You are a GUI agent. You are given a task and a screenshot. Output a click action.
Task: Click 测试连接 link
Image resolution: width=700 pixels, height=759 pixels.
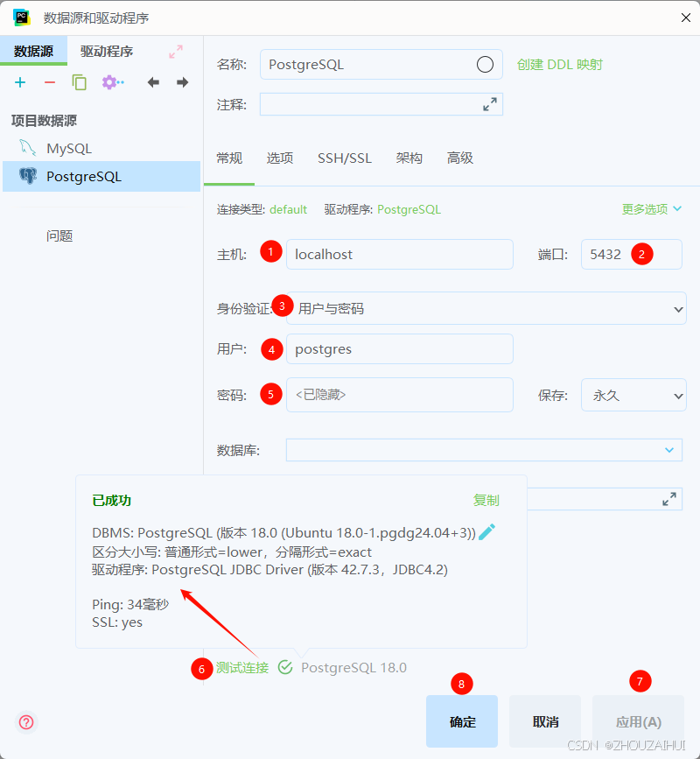tap(241, 667)
